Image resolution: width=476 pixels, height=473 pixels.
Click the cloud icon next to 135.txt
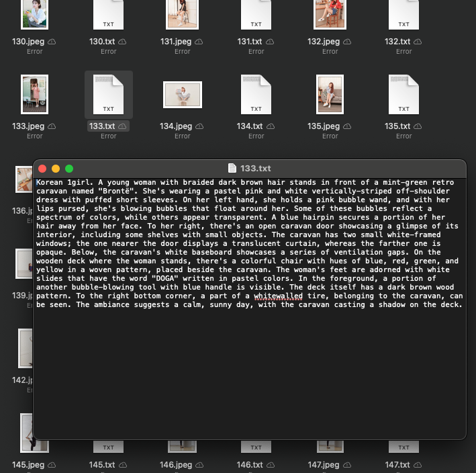[418, 126]
